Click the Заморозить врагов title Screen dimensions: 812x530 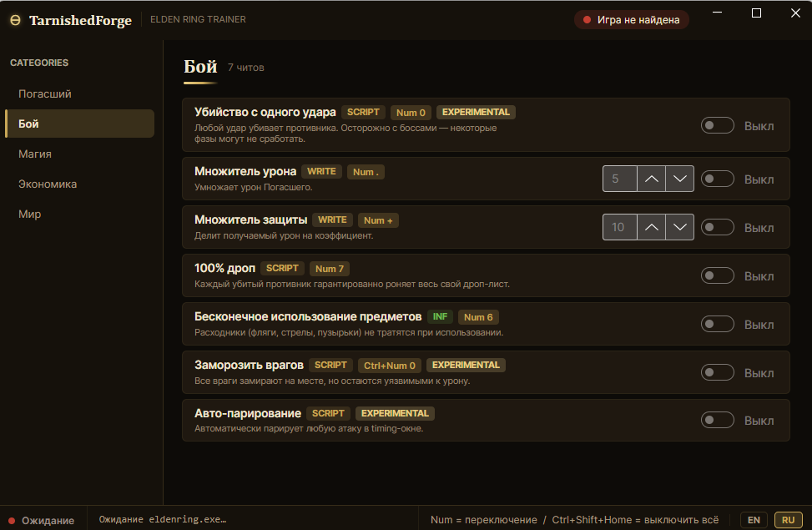coord(249,365)
